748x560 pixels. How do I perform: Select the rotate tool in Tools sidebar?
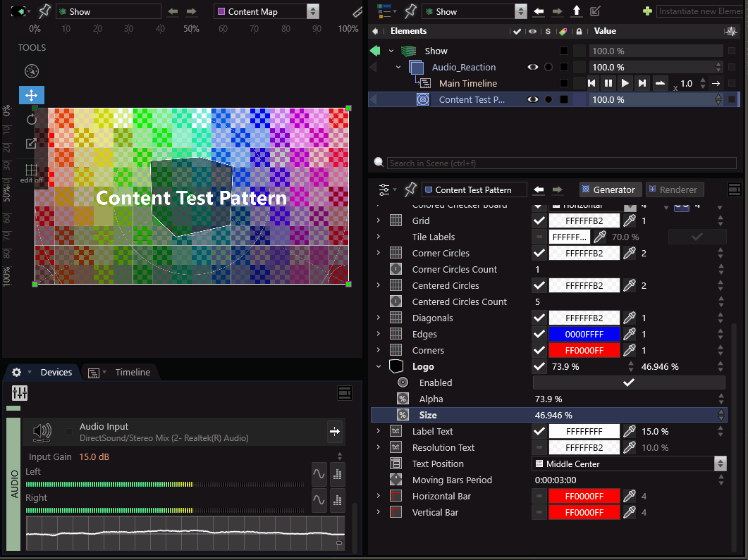(31, 119)
